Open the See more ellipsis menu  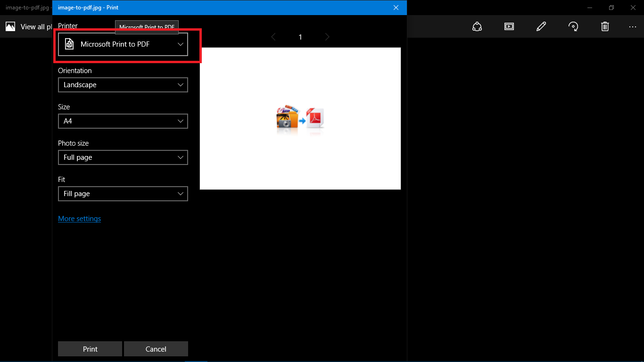tap(633, 27)
